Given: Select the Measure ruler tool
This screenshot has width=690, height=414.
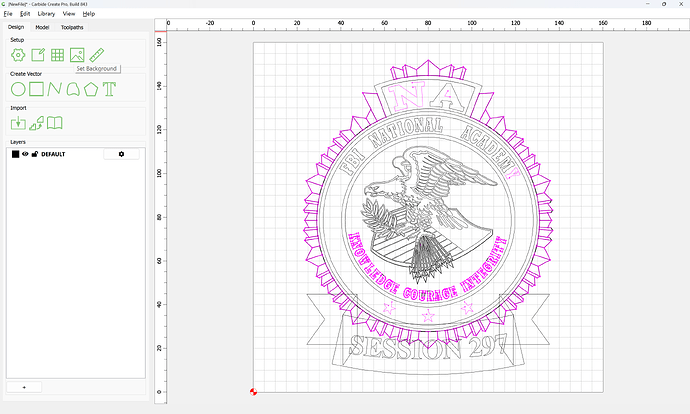Looking at the screenshot, I should pos(96,55).
